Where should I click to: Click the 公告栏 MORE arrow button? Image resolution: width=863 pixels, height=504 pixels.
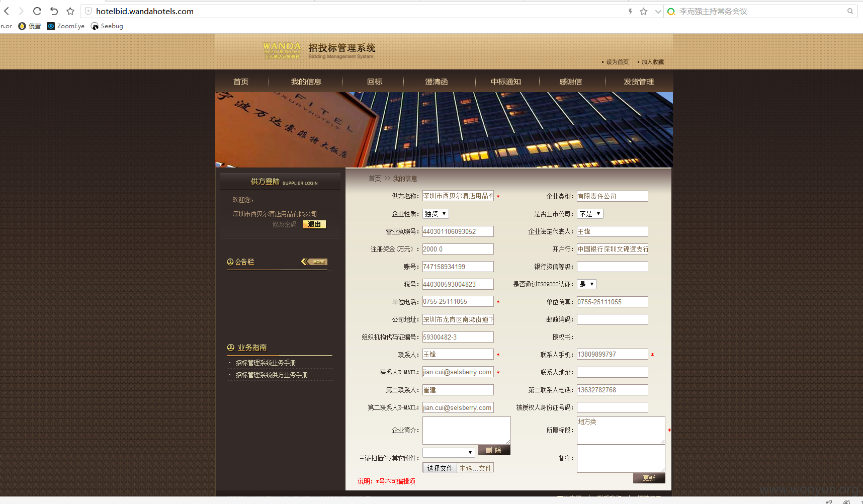pyautogui.click(x=314, y=262)
